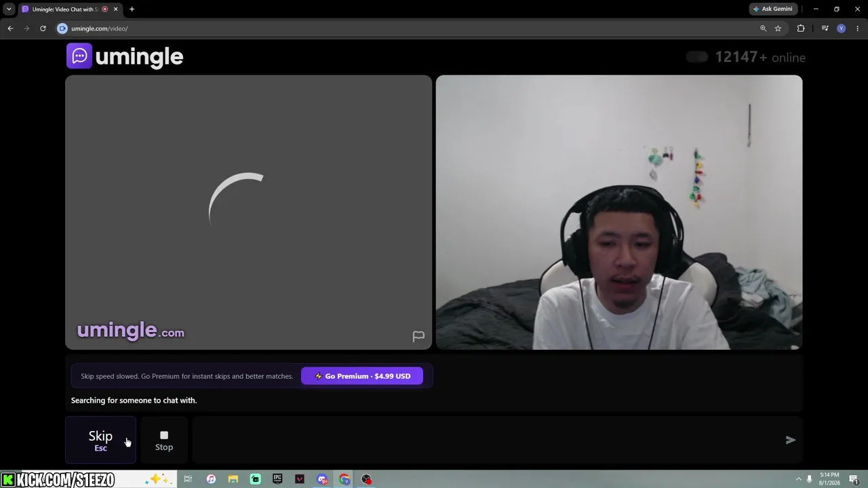This screenshot has width=868, height=488.
Task: Click the report flag icon on stranger video
Action: click(418, 336)
